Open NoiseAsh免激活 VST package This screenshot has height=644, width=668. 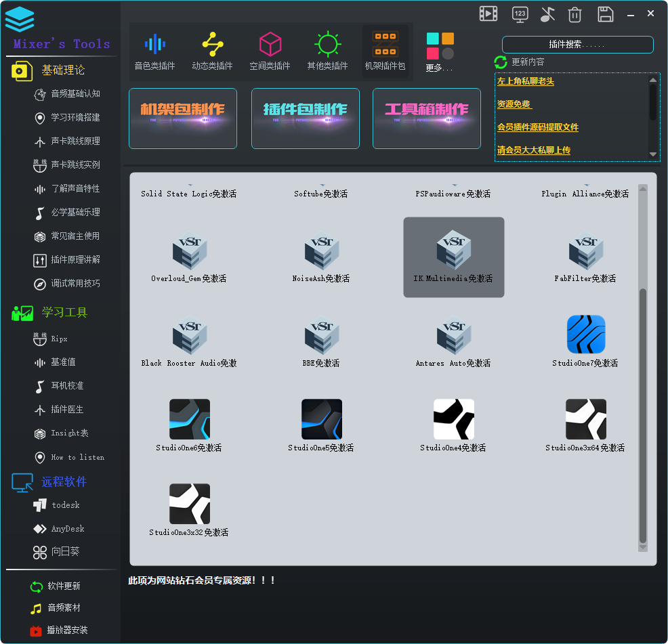pos(321,257)
